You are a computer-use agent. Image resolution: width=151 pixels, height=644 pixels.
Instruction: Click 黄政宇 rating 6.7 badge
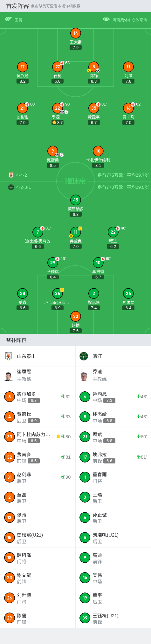coord(94,122)
